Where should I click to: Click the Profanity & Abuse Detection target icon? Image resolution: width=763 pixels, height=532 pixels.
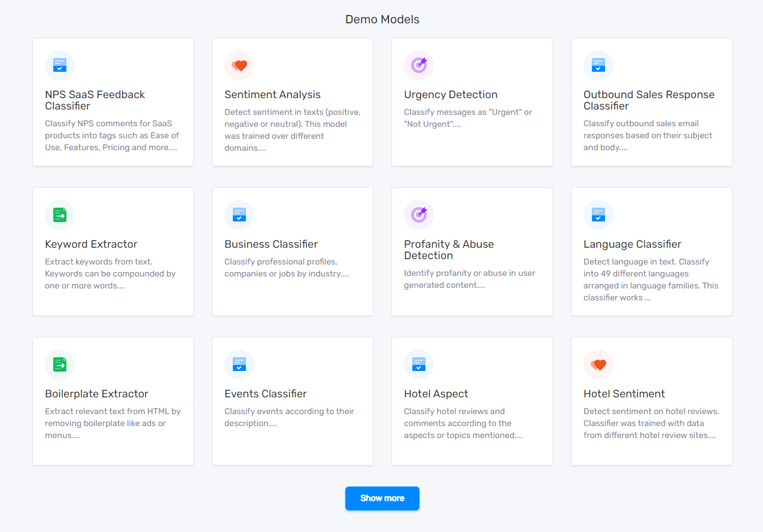419,215
